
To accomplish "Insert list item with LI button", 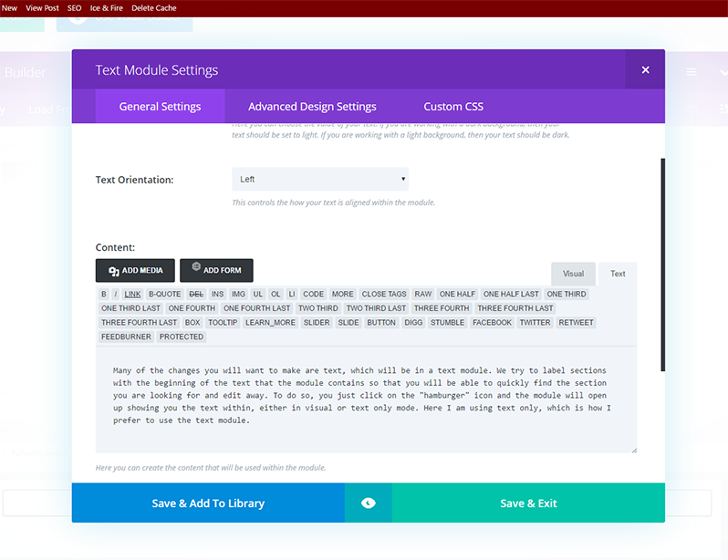I will click(292, 294).
